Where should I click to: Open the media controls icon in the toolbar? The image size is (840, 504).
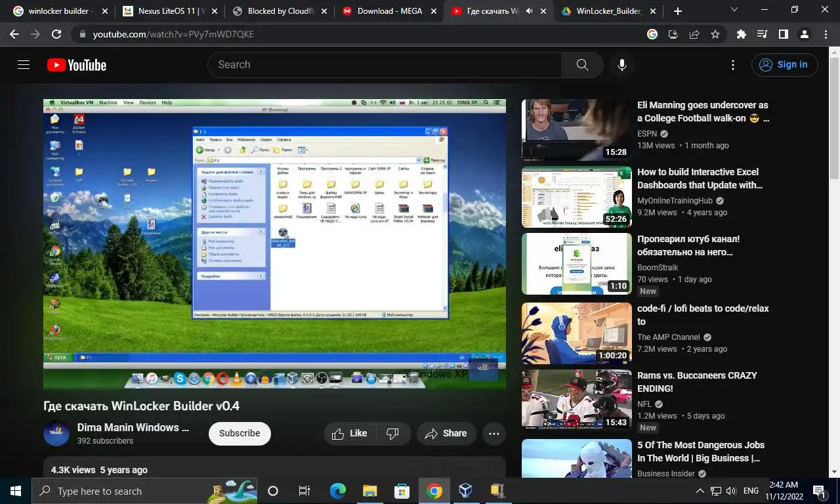point(762,34)
